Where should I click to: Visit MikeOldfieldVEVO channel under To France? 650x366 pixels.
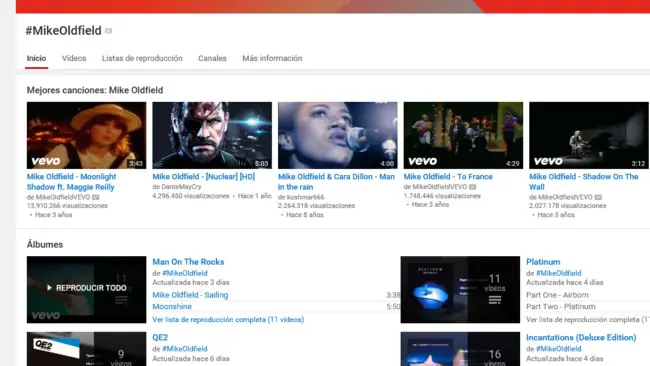[439, 187]
